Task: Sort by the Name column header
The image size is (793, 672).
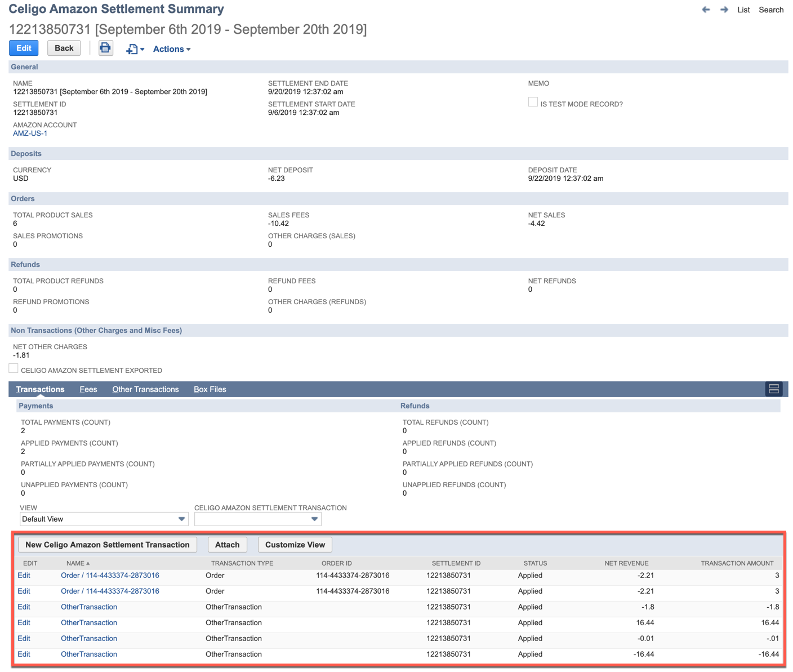Action: 78,563
